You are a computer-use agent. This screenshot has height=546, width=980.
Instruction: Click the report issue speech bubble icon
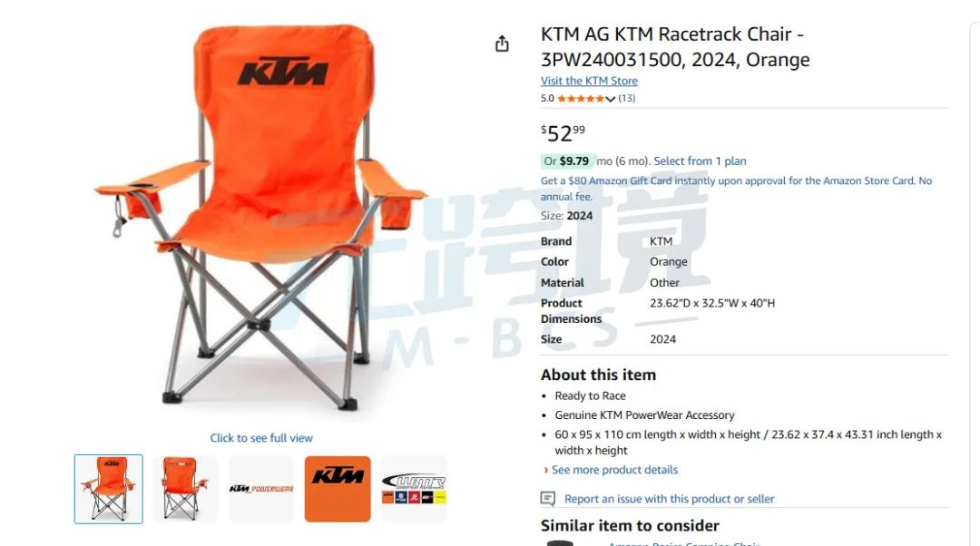pyautogui.click(x=547, y=499)
